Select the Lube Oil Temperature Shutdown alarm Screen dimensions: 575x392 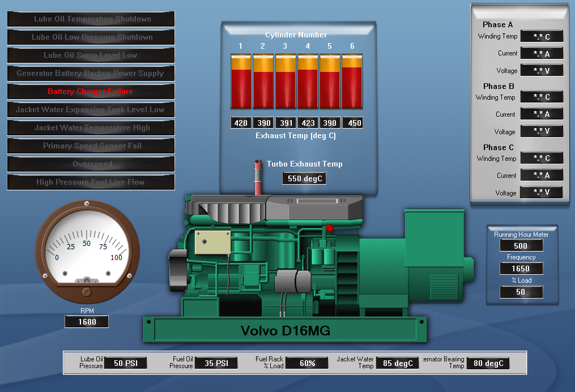[91, 19]
